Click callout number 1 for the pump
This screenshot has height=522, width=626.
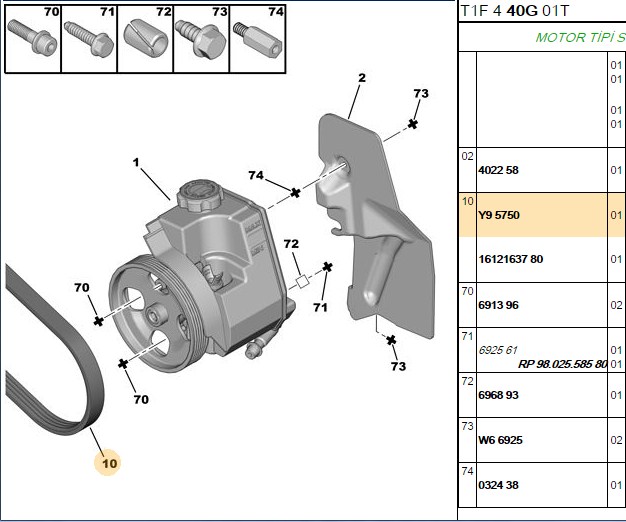136,162
